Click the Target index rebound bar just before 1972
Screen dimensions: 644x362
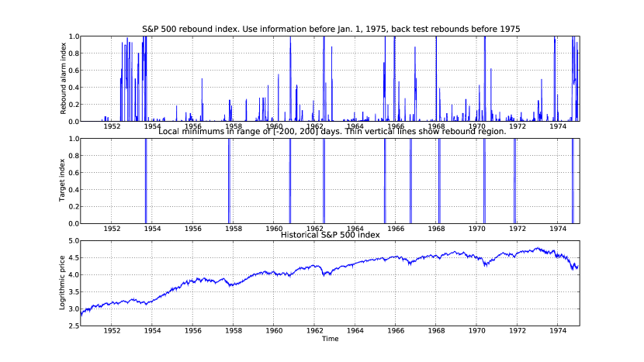(x=514, y=181)
